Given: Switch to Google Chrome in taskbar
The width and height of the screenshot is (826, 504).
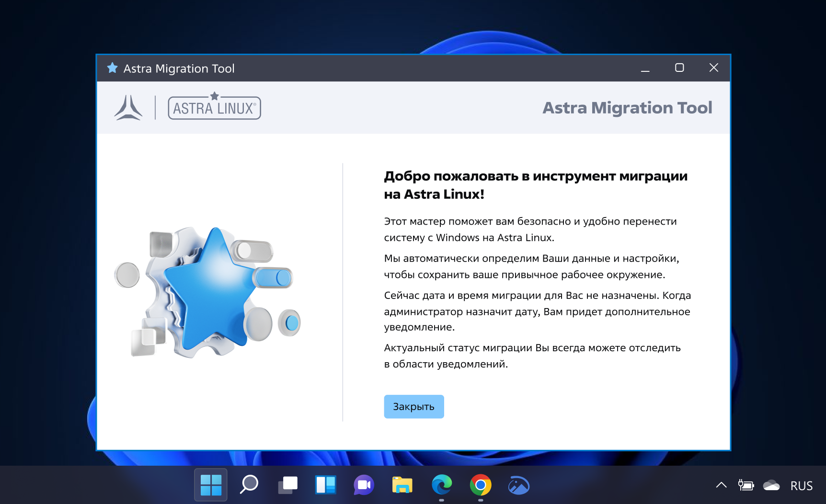Looking at the screenshot, I should (x=480, y=485).
